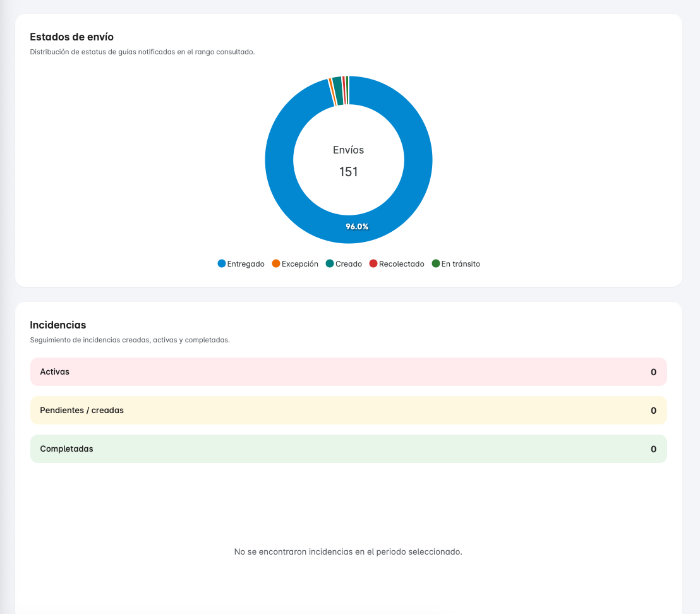Viewport: 700px width, 614px height.
Task: Click the Estados de envío heading
Action: (71, 37)
